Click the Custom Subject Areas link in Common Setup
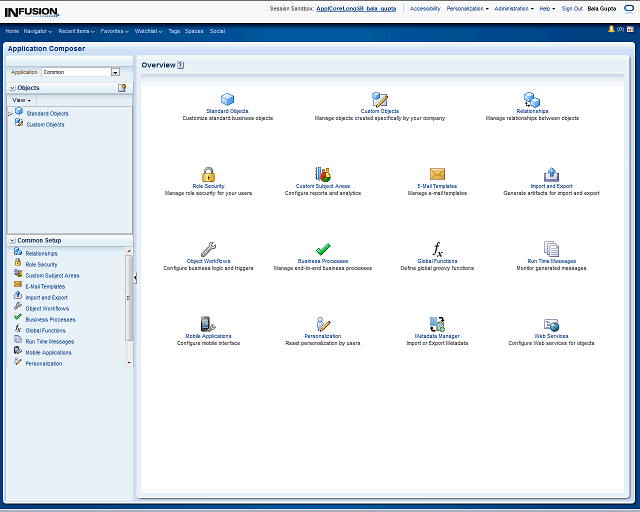Image resolution: width=640 pixels, height=512 pixels. click(x=52, y=275)
